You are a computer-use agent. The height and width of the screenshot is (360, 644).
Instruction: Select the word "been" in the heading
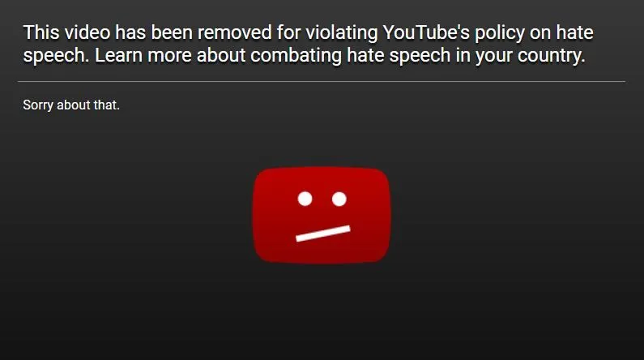[x=172, y=33]
